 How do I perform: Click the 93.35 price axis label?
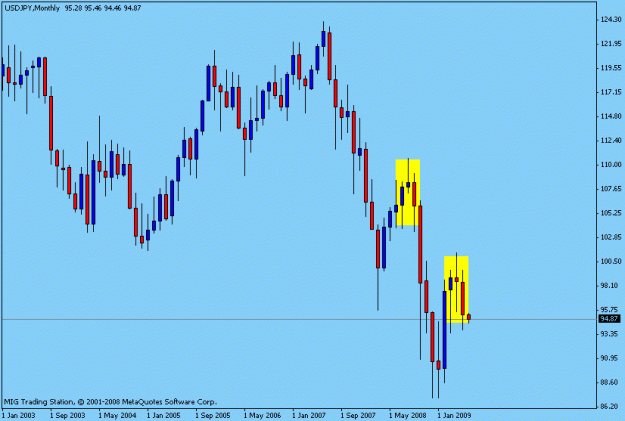pos(611,334)
